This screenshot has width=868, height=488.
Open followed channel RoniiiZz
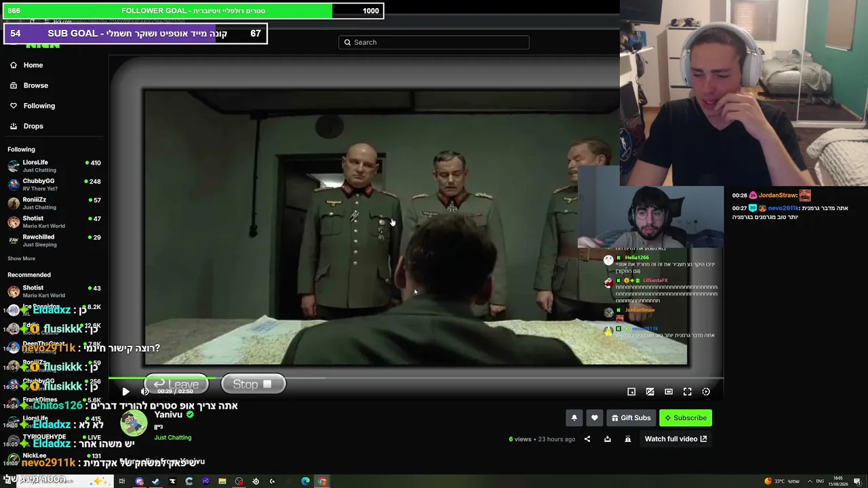click(x=54, y=203)
